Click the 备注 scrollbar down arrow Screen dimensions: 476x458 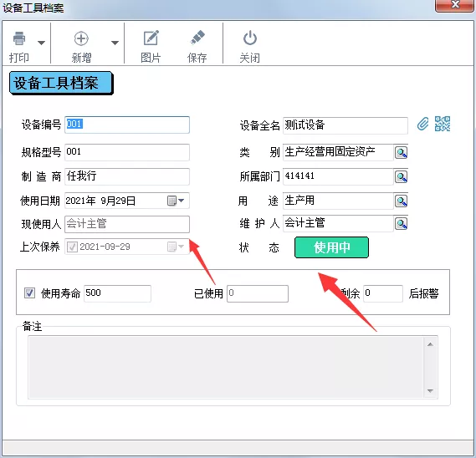(430, 390)
